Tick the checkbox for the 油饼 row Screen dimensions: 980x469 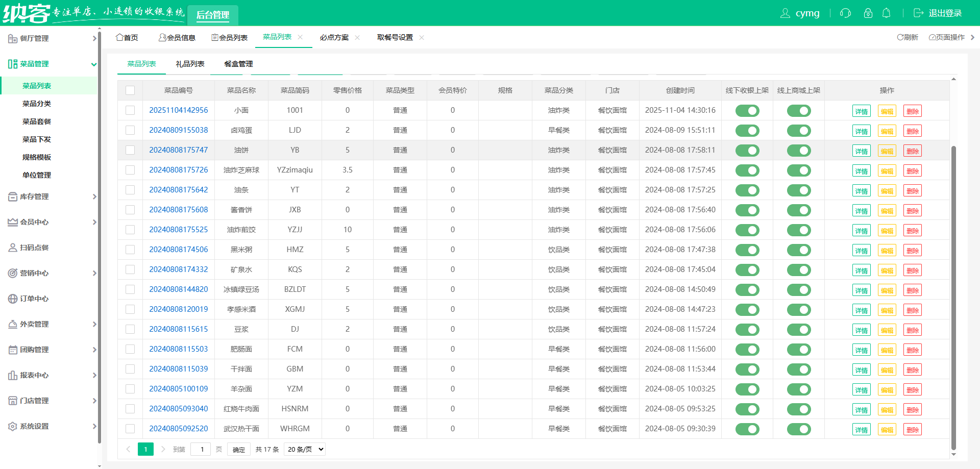[130, 150]
